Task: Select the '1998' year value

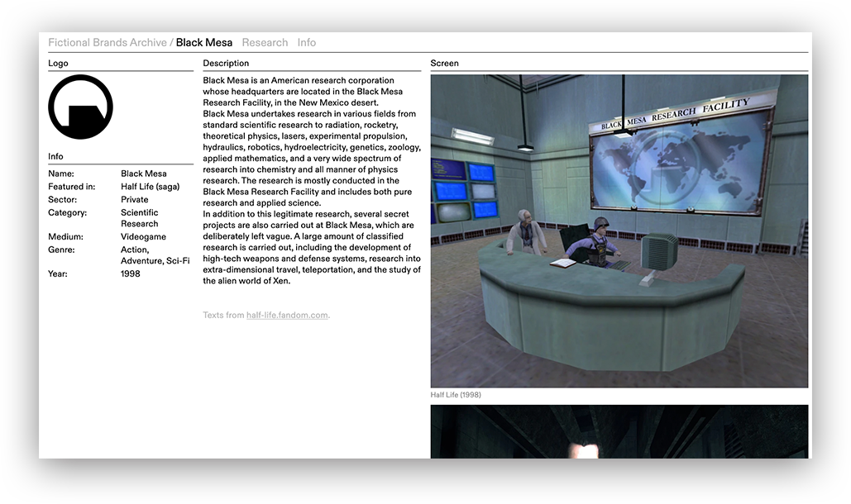Action: click(x=131, y=273)
